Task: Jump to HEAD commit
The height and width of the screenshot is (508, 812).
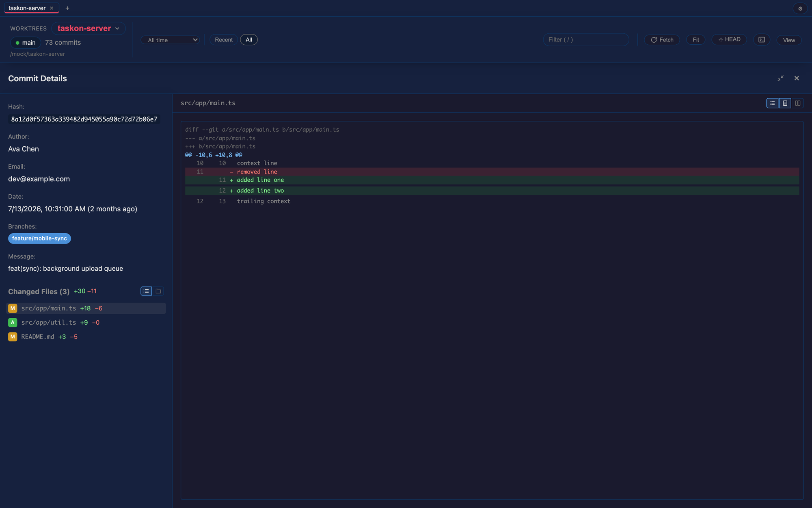Action: tap(729, 39)
